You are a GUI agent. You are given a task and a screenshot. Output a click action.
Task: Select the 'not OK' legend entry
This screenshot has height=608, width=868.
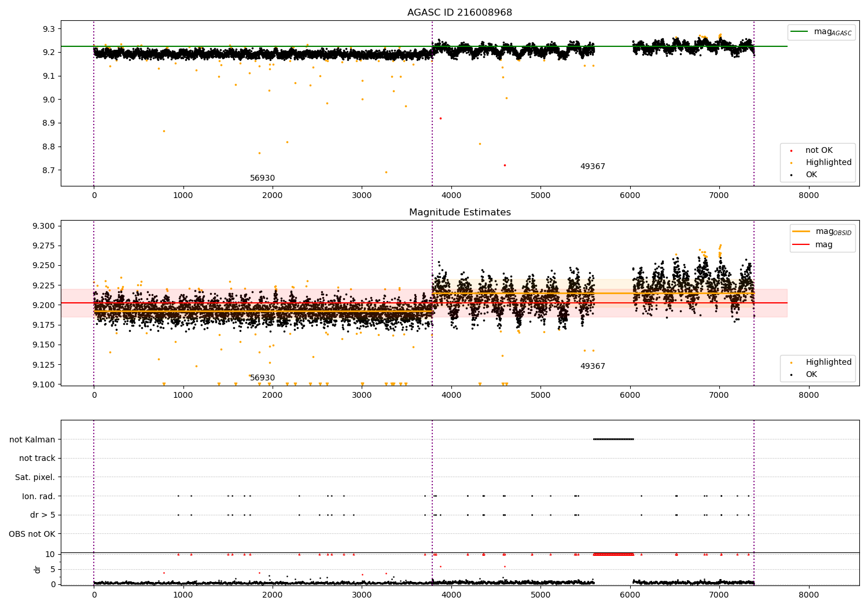coord(819,151)
